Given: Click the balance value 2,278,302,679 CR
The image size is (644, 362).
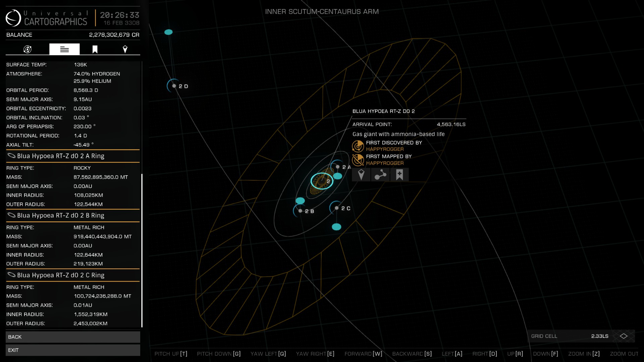Looking at the screenshot, I should pyautogui.click(x=114, y=35).
